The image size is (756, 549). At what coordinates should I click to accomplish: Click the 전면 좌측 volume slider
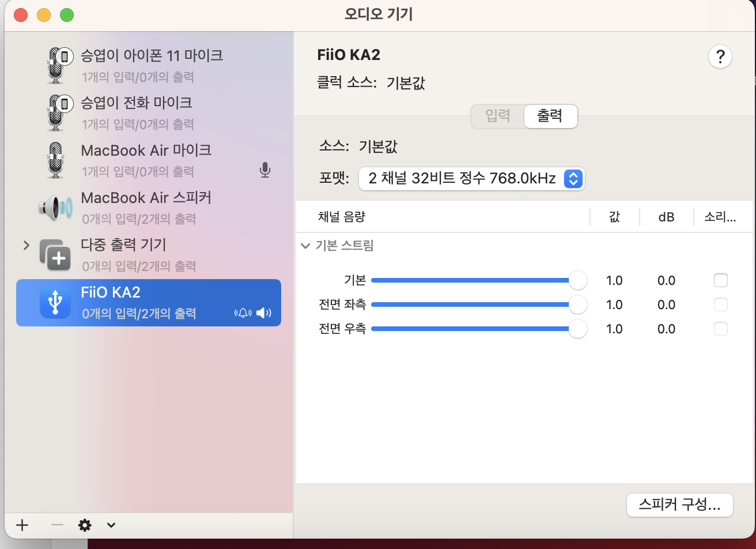[x=479, y=304]
